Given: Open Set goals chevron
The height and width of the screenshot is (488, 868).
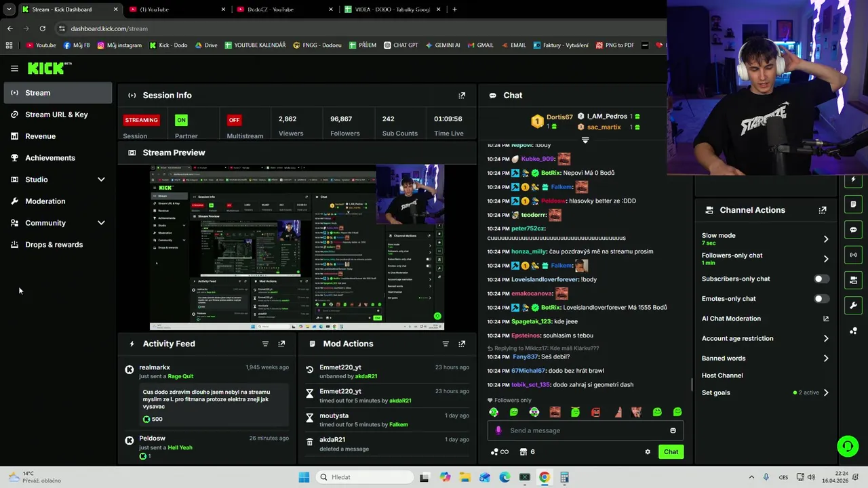Looking at the screenshot, I should click(x=825, y=392).
